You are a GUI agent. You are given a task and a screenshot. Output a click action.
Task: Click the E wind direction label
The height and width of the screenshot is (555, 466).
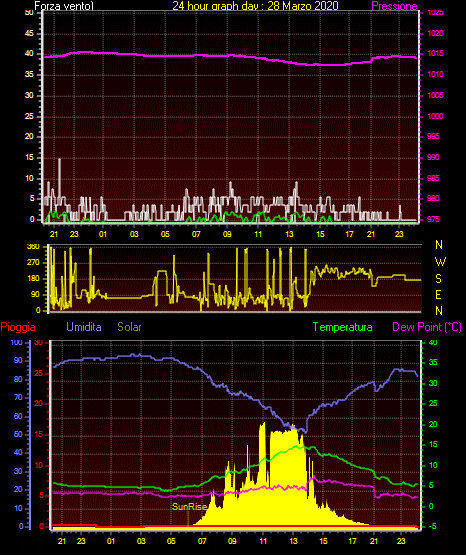point(439,295)
